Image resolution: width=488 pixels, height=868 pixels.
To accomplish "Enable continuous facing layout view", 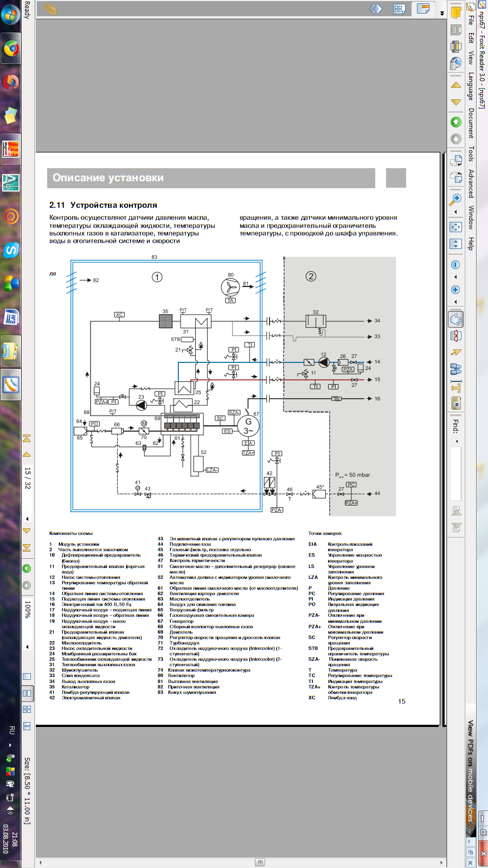I will click(x=27, y=709).
